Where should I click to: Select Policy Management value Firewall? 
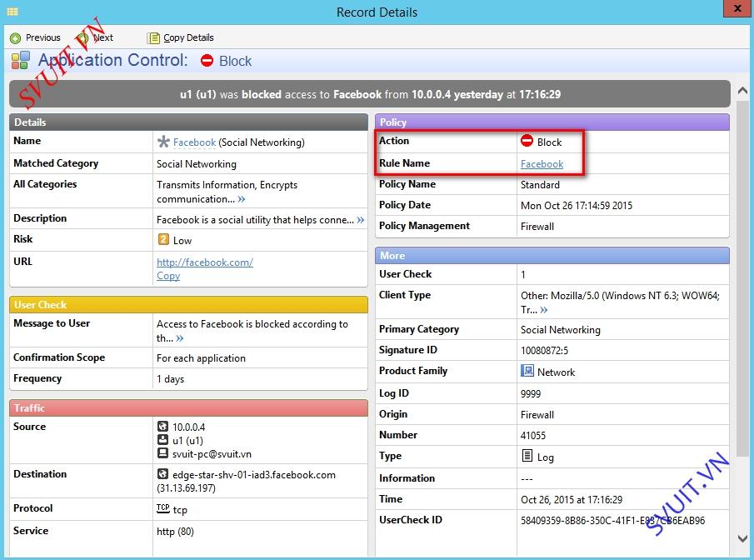(x=537, y=227)
